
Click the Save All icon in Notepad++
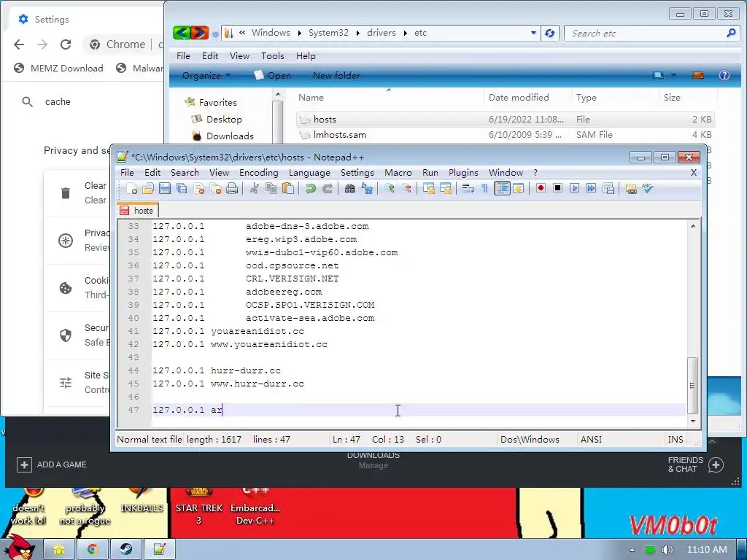(182, 189)
